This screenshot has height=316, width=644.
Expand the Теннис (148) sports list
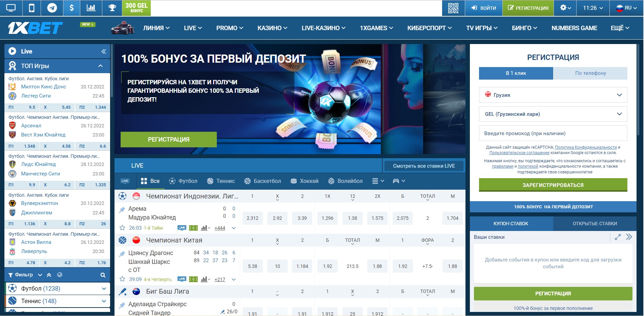tap(104, 301)
